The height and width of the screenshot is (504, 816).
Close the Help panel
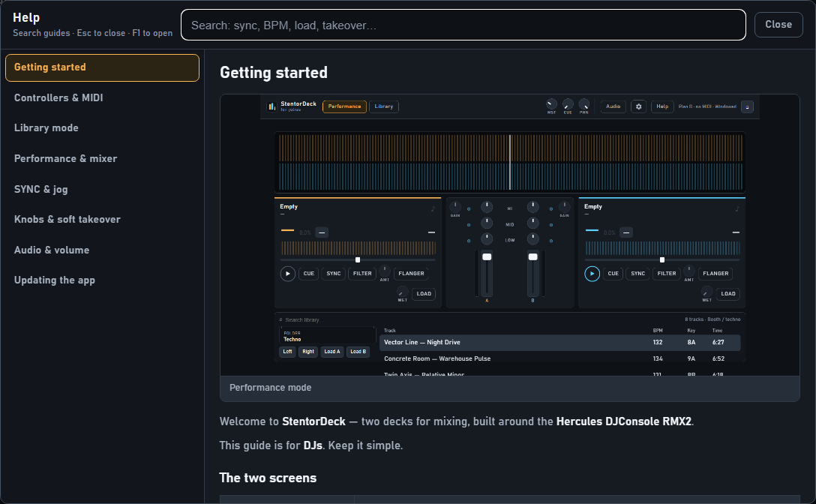click(x=778, y=25)
